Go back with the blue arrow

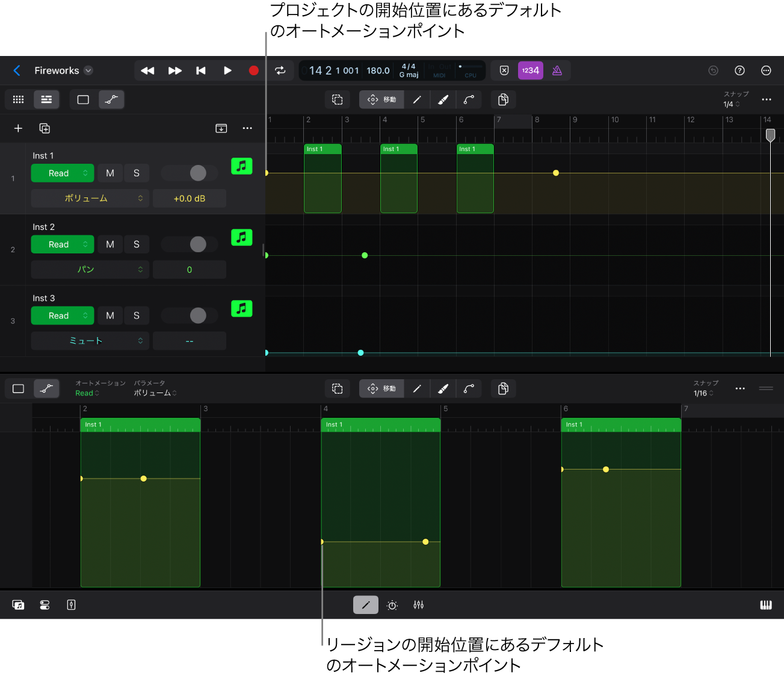click(17, 70)
